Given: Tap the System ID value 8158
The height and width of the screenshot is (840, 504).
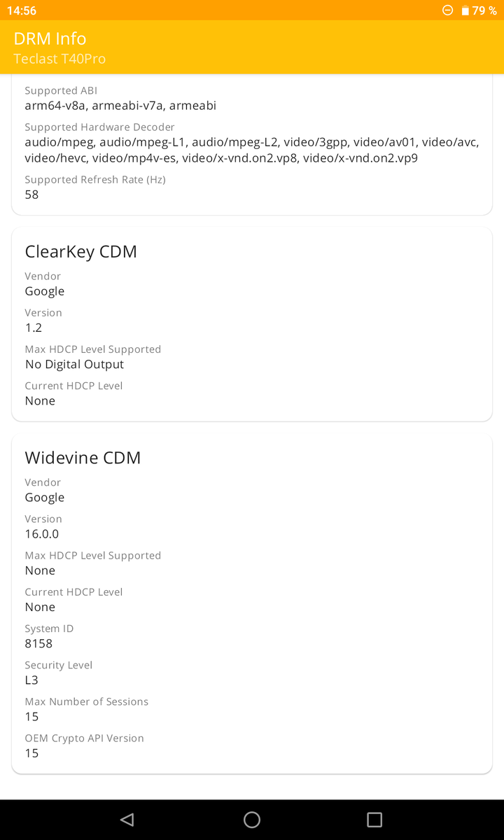Looking at the screenshot, I should [x=38, y=643].
